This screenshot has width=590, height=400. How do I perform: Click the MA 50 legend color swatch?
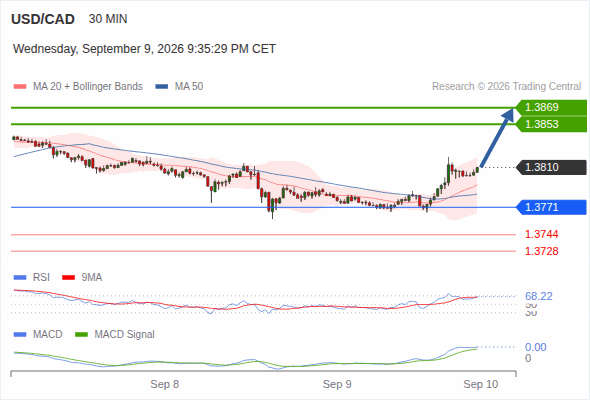coord(162,87)
